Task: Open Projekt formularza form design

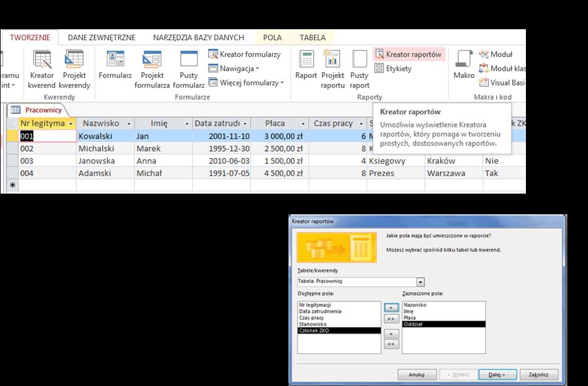Action: 152,70
